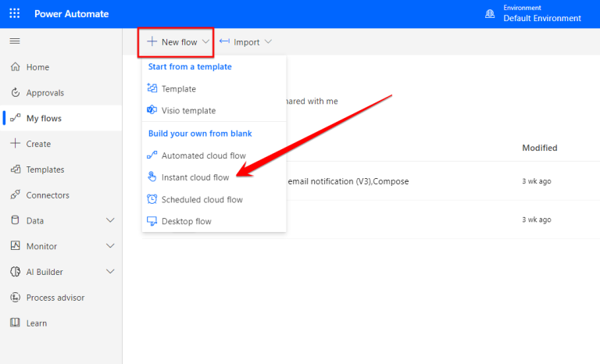Click the Home icon in sidebar
This screenshot has width=600, height=364.
[x=15, y=67]
